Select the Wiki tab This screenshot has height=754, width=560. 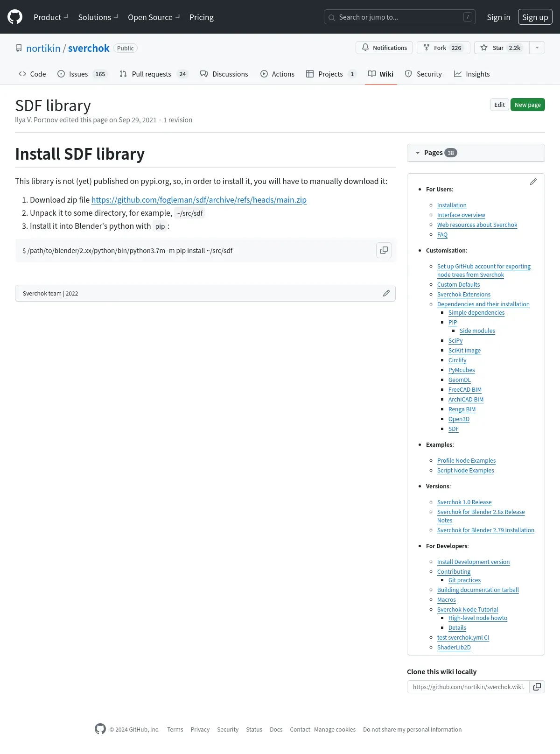381,74
